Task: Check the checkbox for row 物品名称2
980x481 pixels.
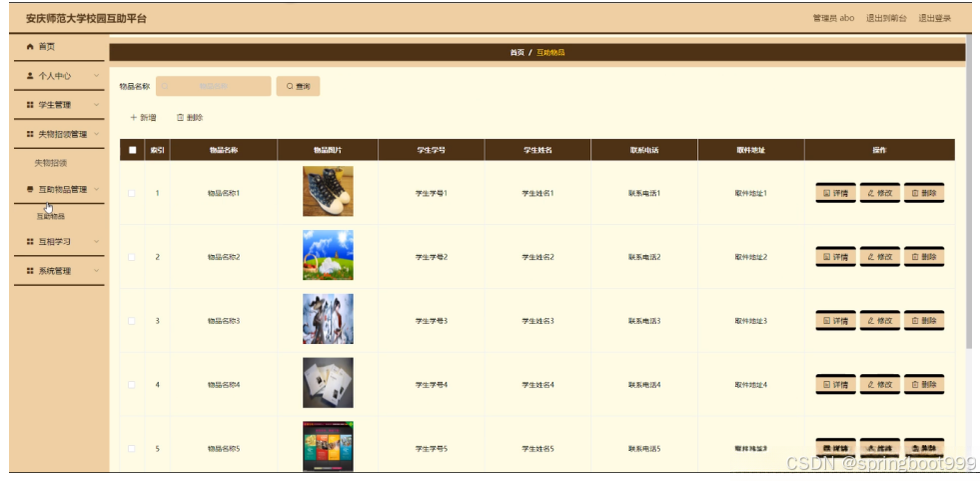Action: coord(131,257)
